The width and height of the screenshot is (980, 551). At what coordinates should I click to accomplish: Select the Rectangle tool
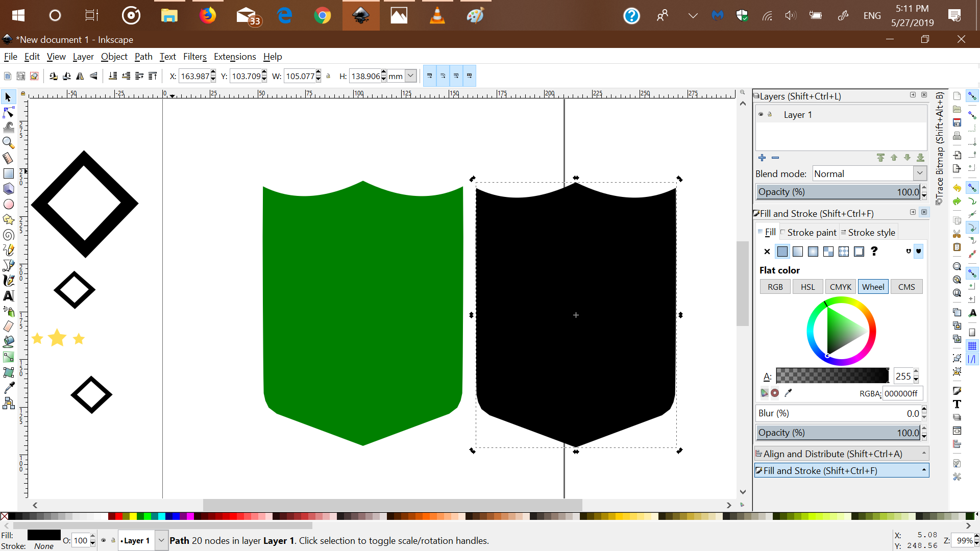pos(9,173)
